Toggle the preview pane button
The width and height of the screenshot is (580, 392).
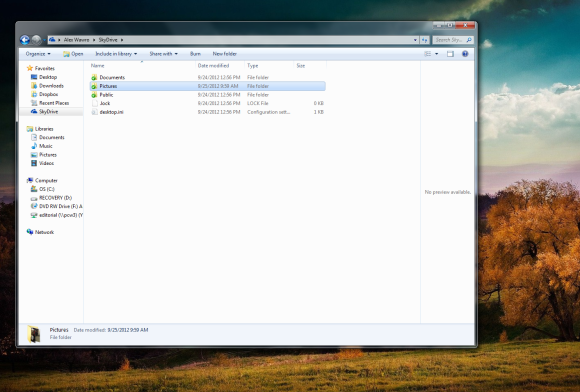pyautogui.click(x=450, y=54)
